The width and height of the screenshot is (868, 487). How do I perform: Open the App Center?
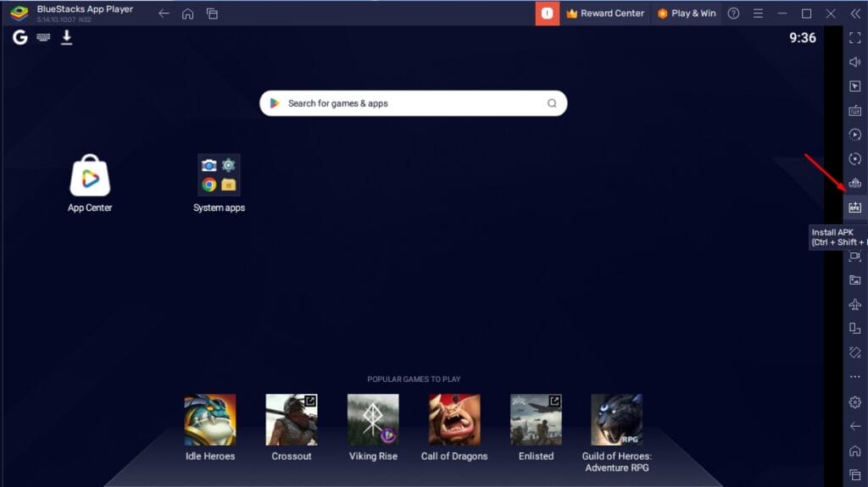[90, 183]
